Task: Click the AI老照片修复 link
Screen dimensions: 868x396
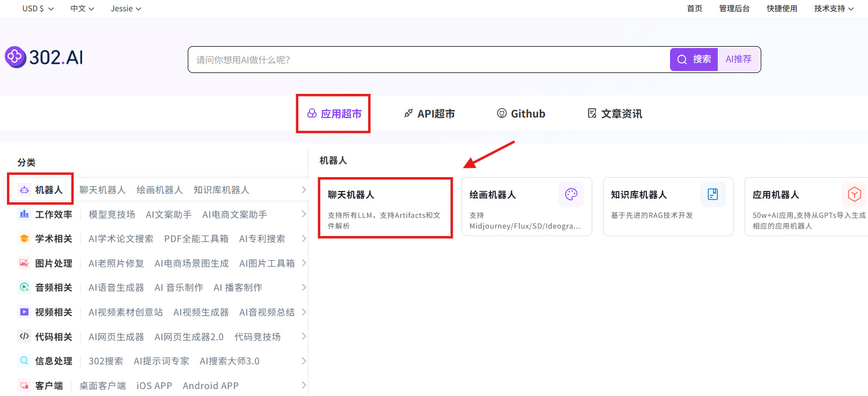Action: (x=116, y=263)
